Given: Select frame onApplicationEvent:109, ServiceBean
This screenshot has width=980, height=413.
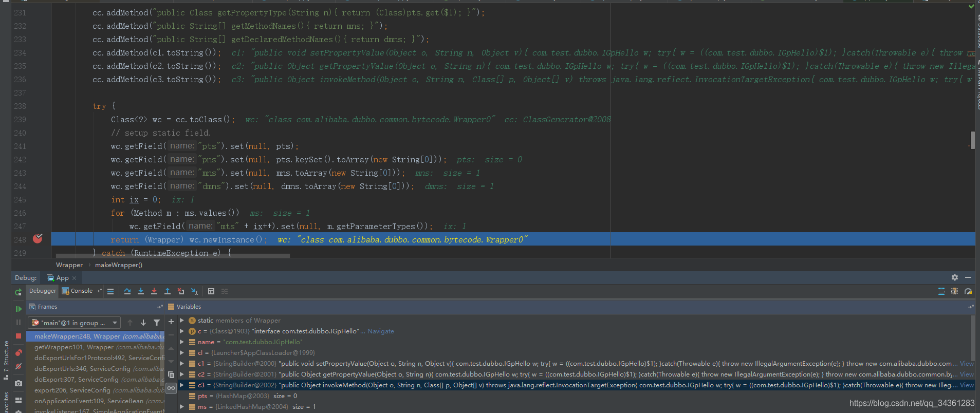Looking at the screenshot, I should [96, 401].
